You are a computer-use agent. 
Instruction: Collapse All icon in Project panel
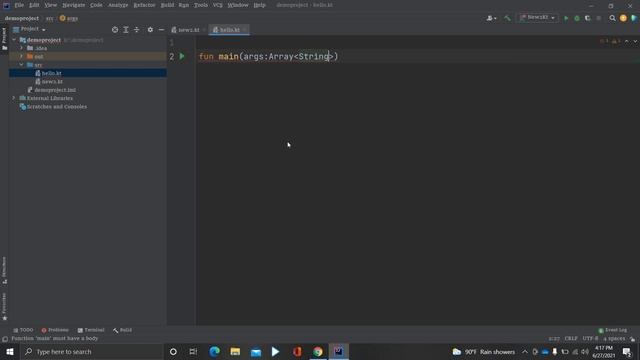pos(136,30)
